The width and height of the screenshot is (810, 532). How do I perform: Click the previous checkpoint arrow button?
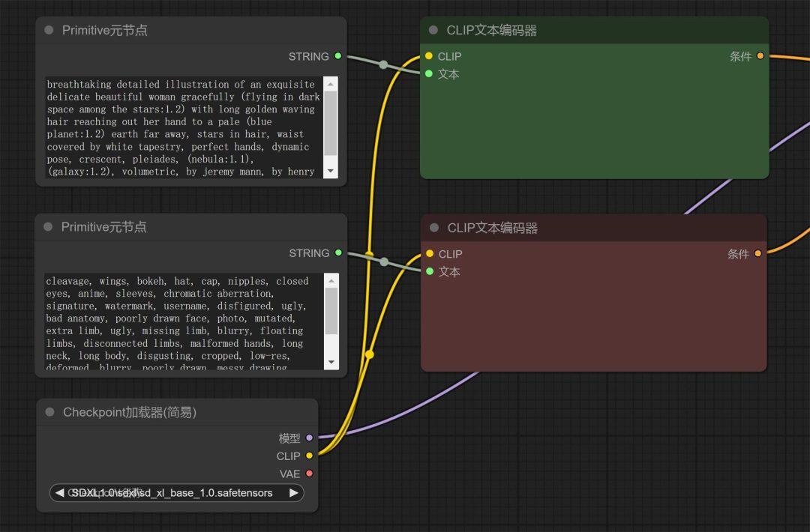tap(60, 492)
